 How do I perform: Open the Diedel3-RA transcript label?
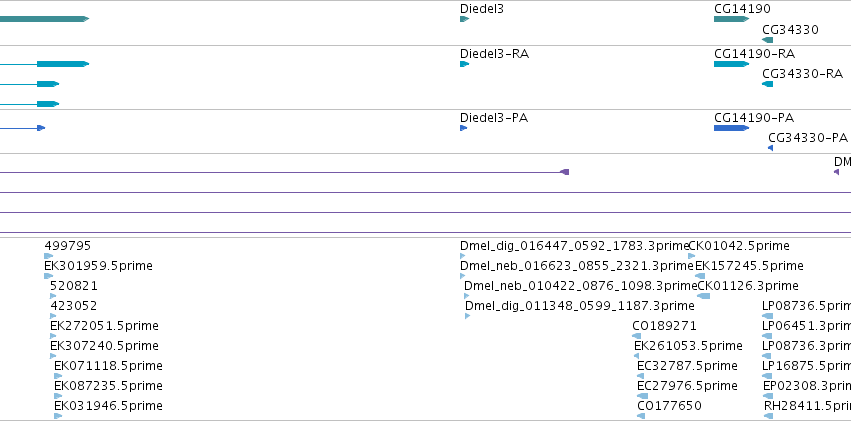494,54
